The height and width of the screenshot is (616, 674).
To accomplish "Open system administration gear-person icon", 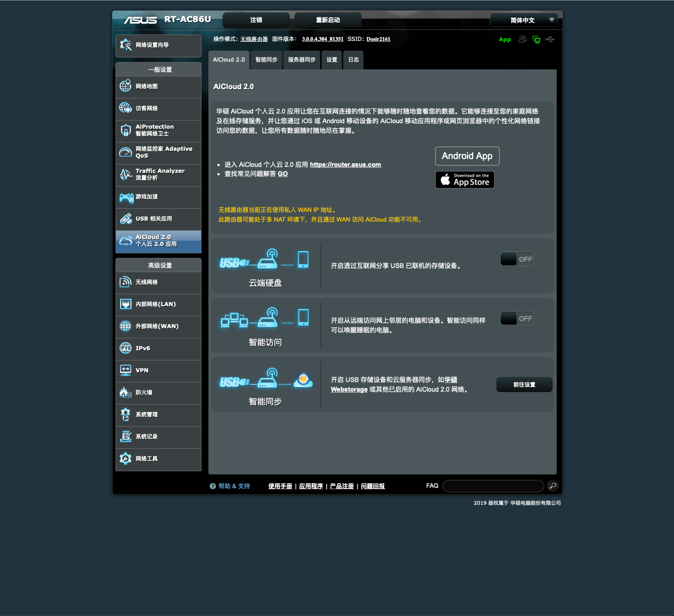I will pos(126,414).
